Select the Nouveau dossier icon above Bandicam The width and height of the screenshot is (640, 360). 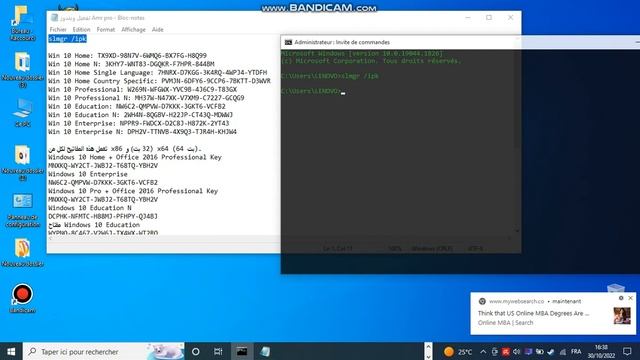22,252
